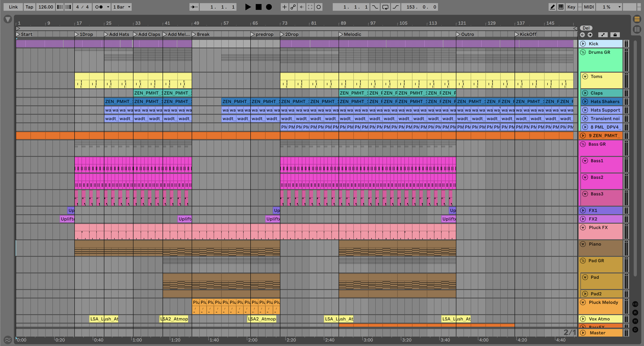Enable Draw Mode pencil icon
The height and width of the screenshot is (346, 644).
click(x=552, y=7)
